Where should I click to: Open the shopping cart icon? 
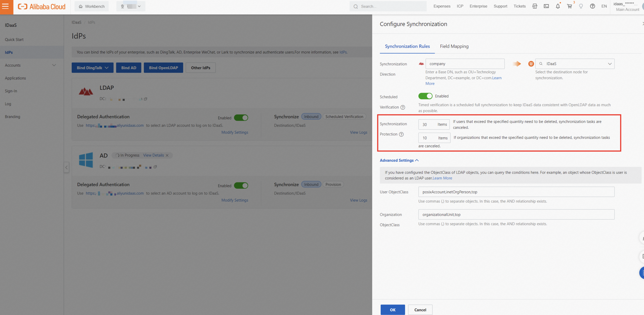(x=569, y=6)
